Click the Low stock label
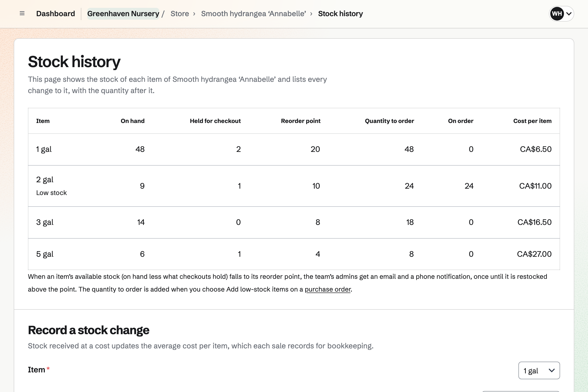Image resolution: width=588 pixels, height=392 pixels. coord(51,193)
